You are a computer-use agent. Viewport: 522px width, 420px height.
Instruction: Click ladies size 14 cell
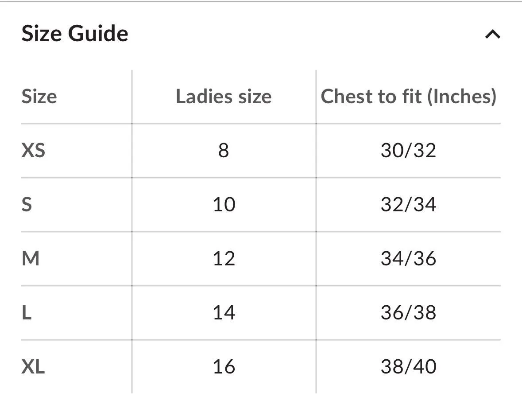[x=224, y=313]
